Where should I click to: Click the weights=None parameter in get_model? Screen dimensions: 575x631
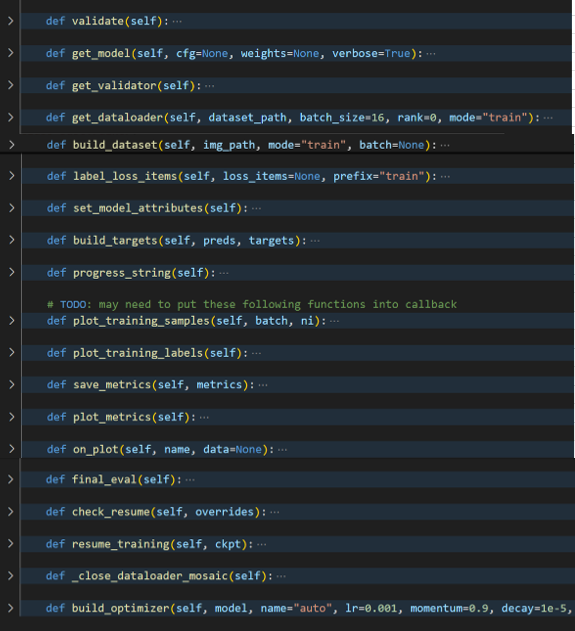280,53
